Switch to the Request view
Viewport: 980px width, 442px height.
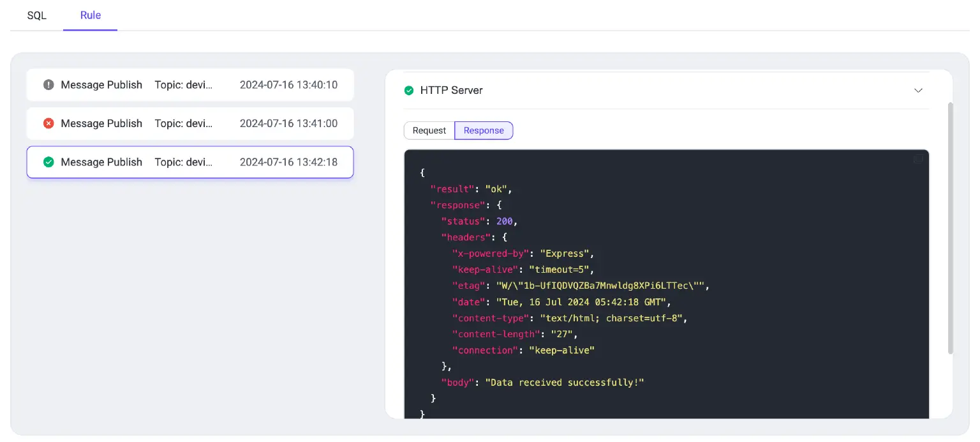[428, 130]
